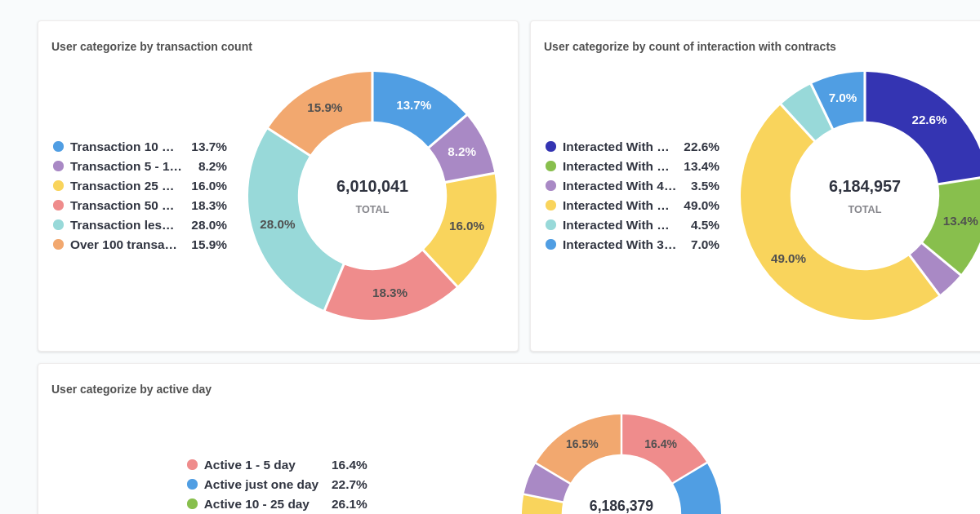Click the blue legend dot for Transaction 10
This screenshot has height=514, width=980.
point(56,146)
